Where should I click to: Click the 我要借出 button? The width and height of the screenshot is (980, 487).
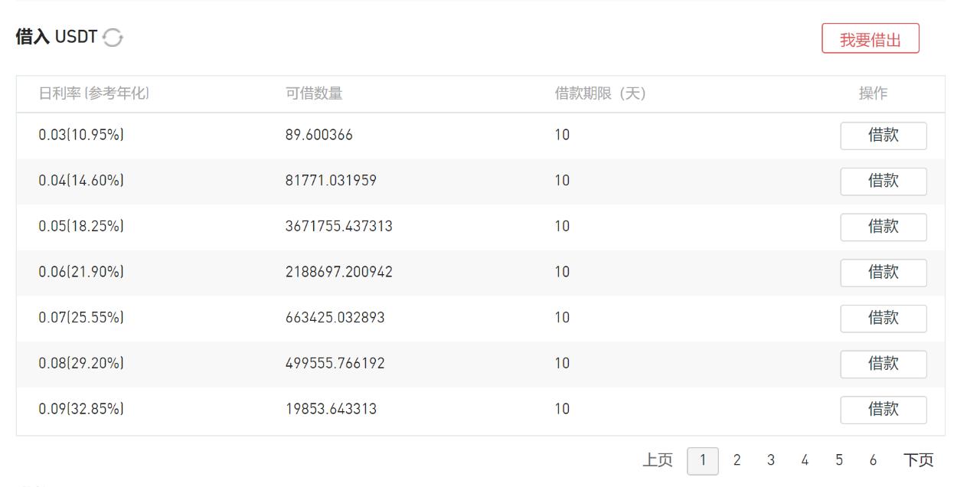[x=870, y=39]
